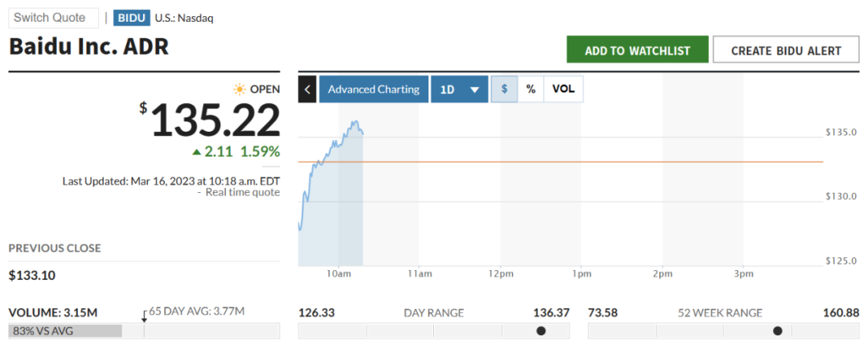Click the sun market-open status icon
868x349 pixels.
(240, 89)
